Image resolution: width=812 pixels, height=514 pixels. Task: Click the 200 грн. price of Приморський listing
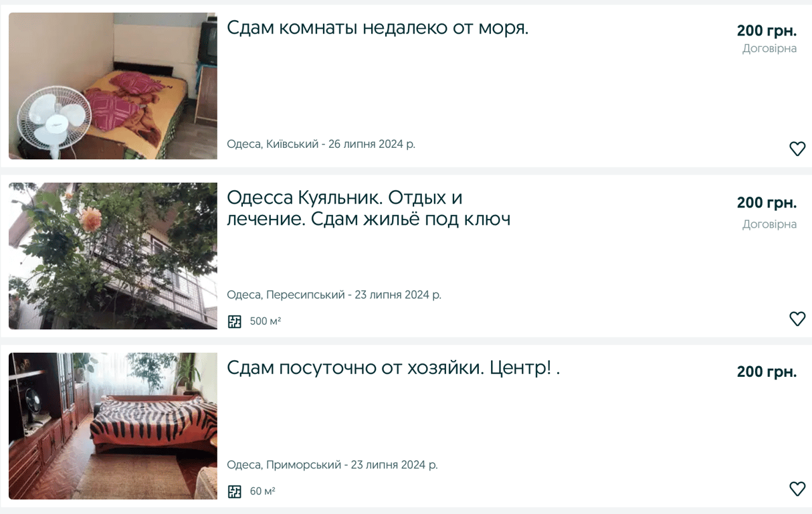(767, 372)
